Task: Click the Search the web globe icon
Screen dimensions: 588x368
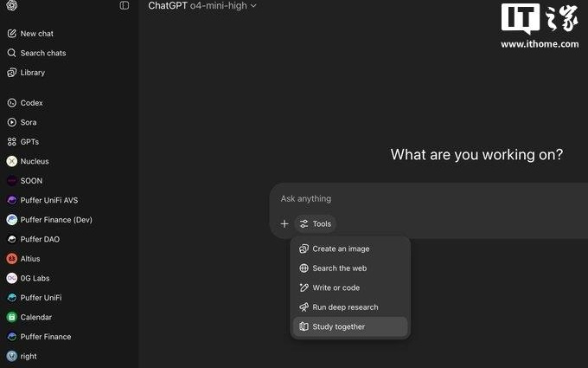Action: [304, 268]
